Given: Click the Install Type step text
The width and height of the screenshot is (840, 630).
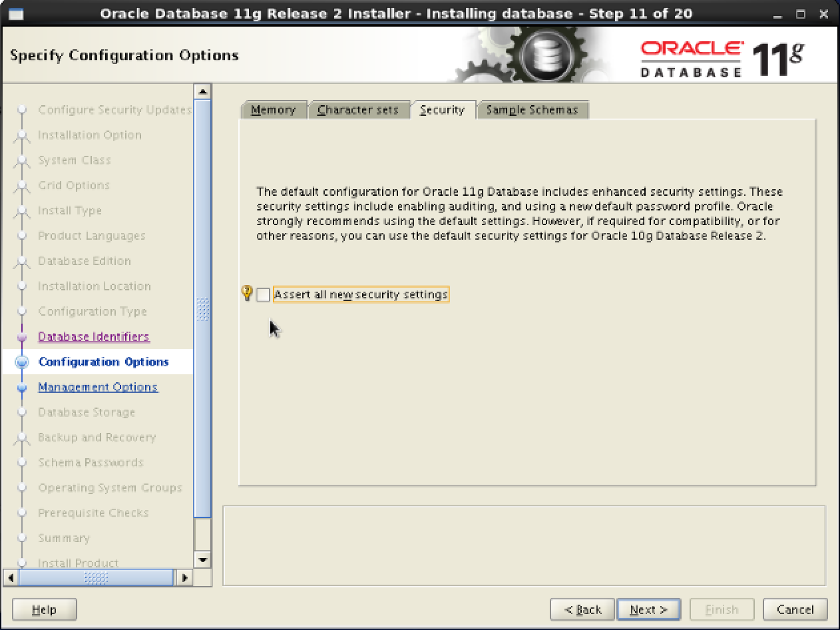Looking at the screenshot, I should (70, 211).
